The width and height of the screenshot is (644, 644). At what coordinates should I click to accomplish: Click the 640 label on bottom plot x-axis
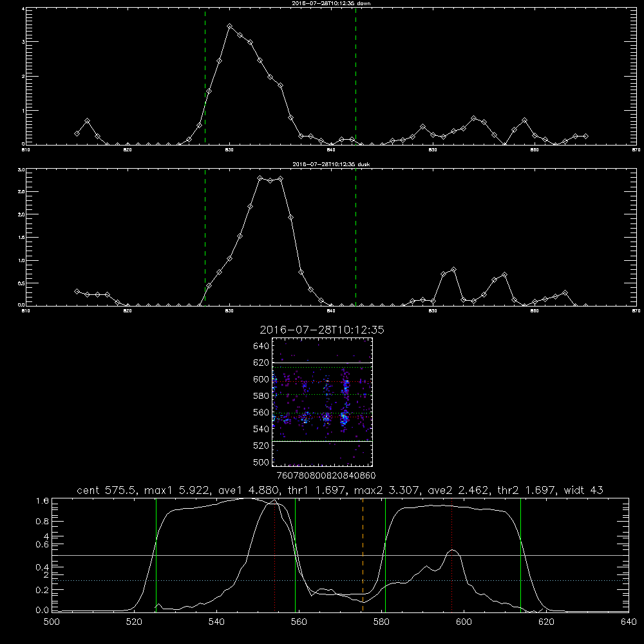click(629, 622)
